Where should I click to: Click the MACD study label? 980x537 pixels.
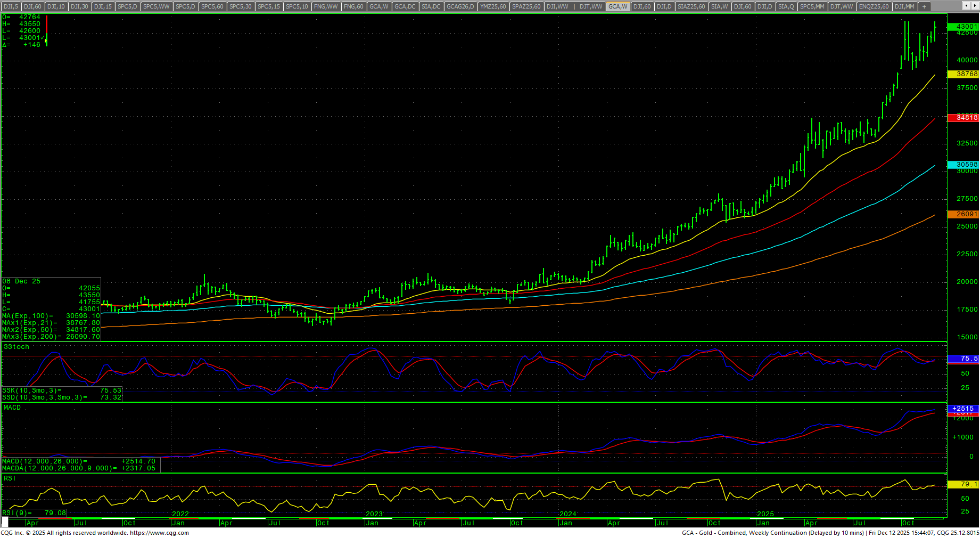tap(12, 408)
